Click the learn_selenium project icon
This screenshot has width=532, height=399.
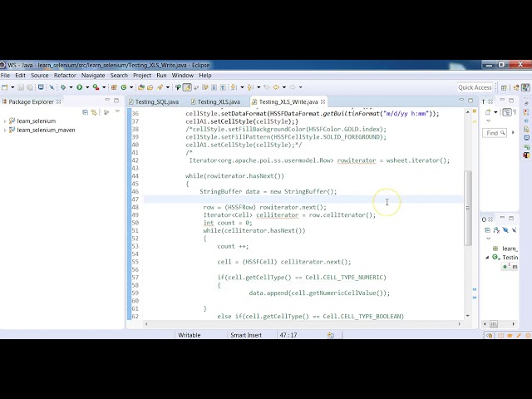point(12,121)
